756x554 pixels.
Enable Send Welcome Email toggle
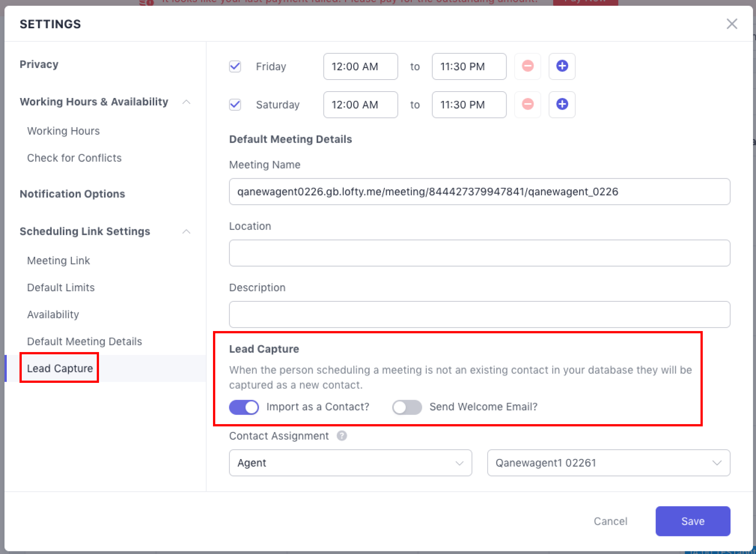(407, 407)
